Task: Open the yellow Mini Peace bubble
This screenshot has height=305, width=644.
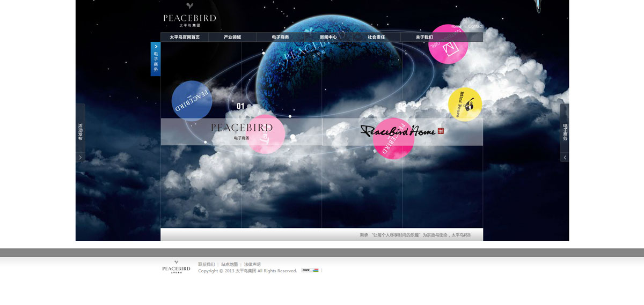Action: [465, 104]
